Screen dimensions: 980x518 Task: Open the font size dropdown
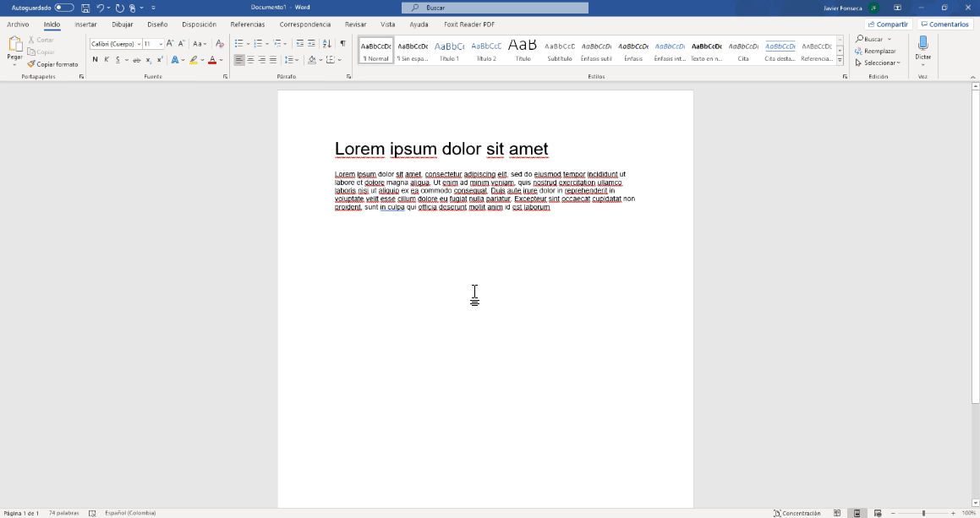tap(161, 44)
